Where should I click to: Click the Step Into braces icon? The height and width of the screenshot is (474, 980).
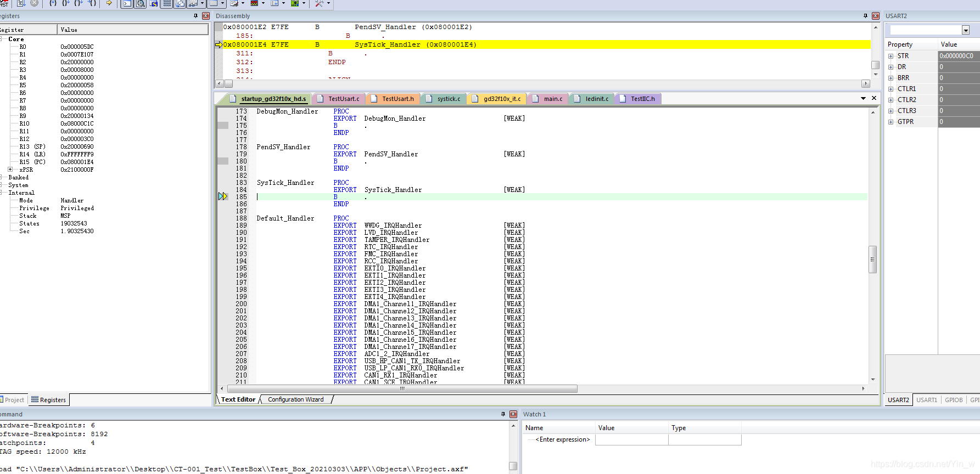(x=53, y=3)
